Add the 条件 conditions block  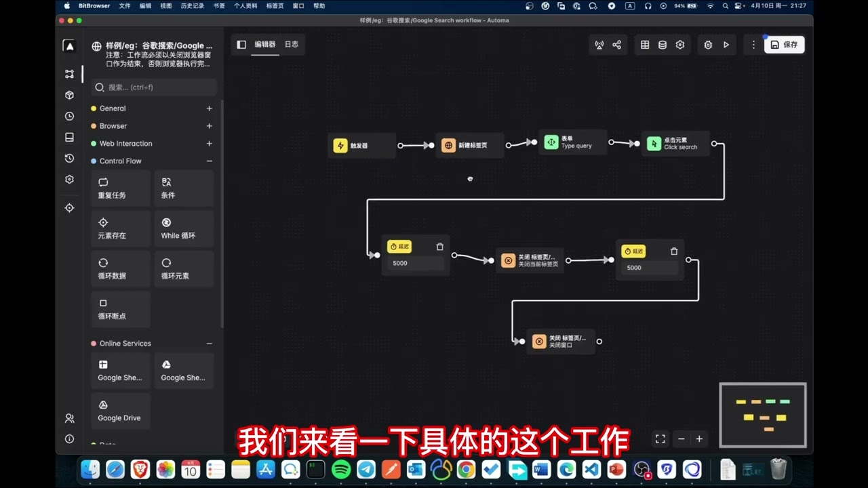[184, 188]
